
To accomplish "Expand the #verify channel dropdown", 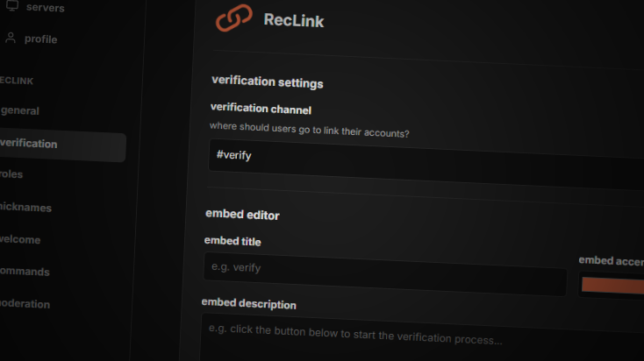I will pos(426,164).
